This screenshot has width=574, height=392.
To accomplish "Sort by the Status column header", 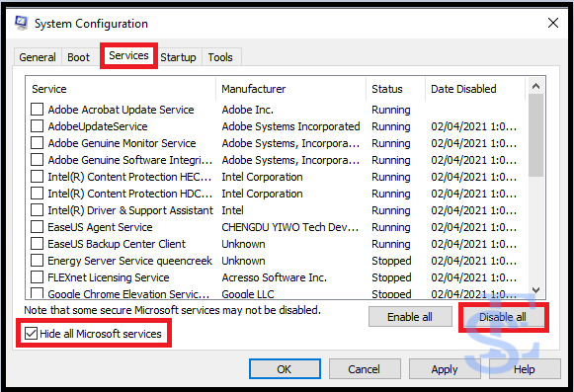I will (396, 89).
